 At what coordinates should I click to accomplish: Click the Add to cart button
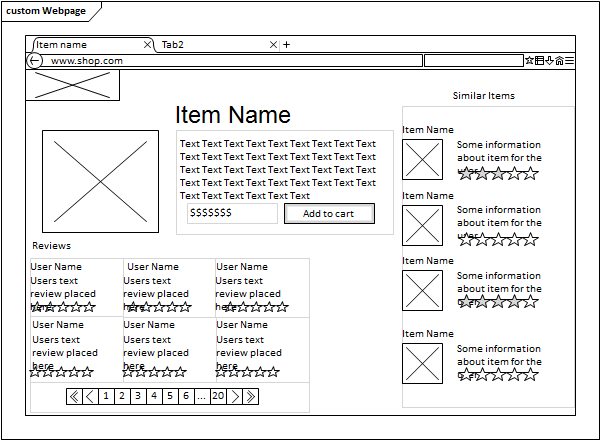[329, 213]
